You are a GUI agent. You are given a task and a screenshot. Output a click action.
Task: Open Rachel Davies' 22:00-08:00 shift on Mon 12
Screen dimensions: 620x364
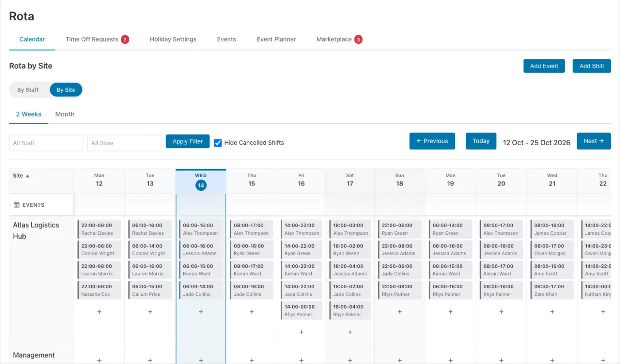(99, 229)
